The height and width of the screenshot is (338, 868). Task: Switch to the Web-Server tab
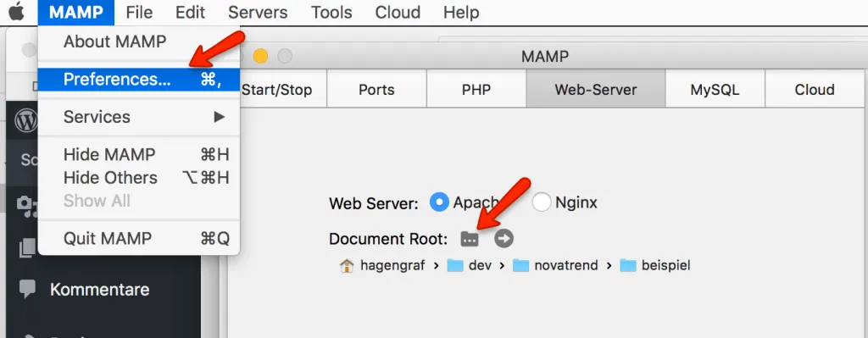(x=596, y=89)
